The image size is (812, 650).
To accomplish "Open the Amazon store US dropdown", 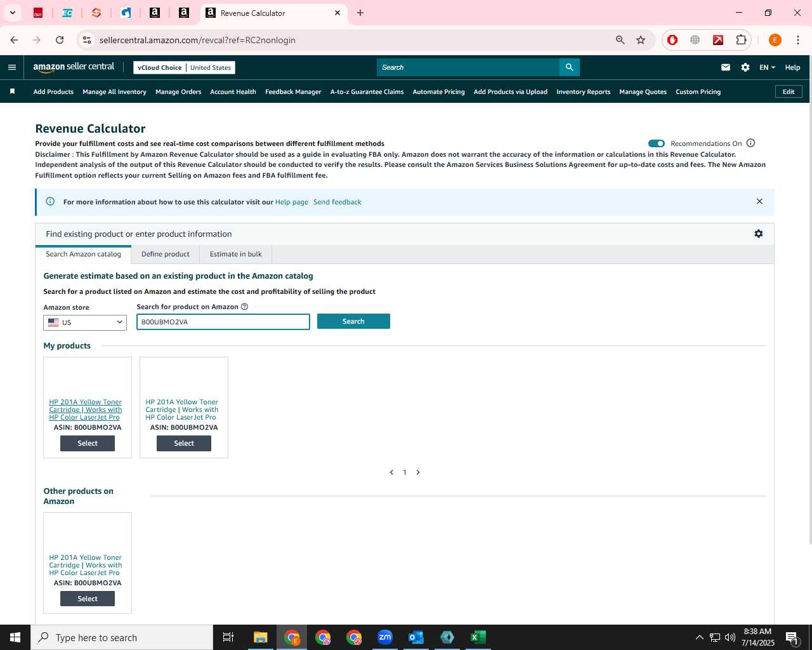I will click(85, 322).
